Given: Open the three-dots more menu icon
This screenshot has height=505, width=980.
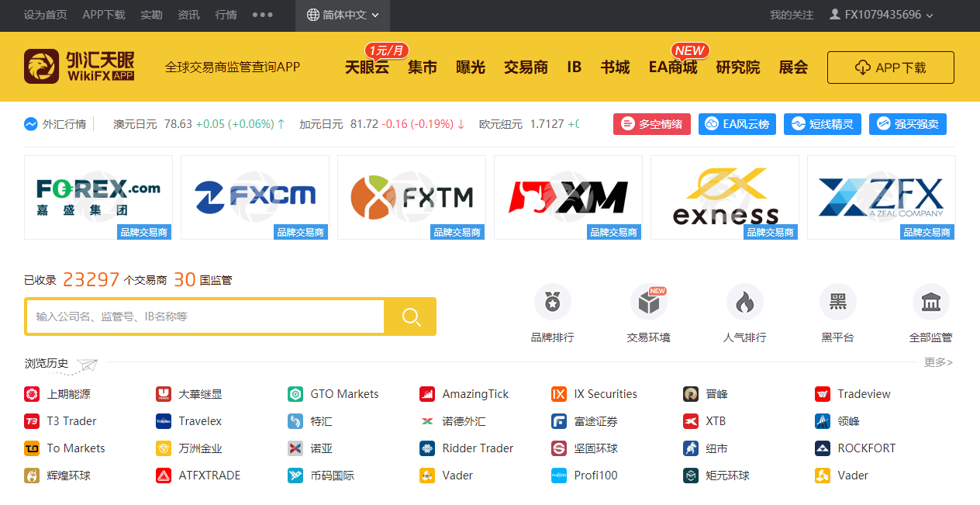Looking at the screenshot, I should (263, 15).
